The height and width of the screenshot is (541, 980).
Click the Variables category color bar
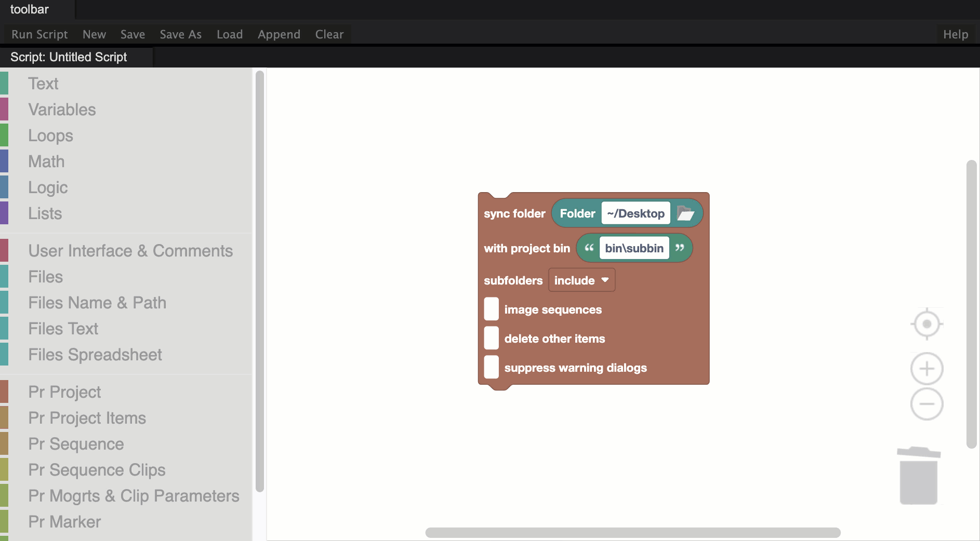(4, 110)
